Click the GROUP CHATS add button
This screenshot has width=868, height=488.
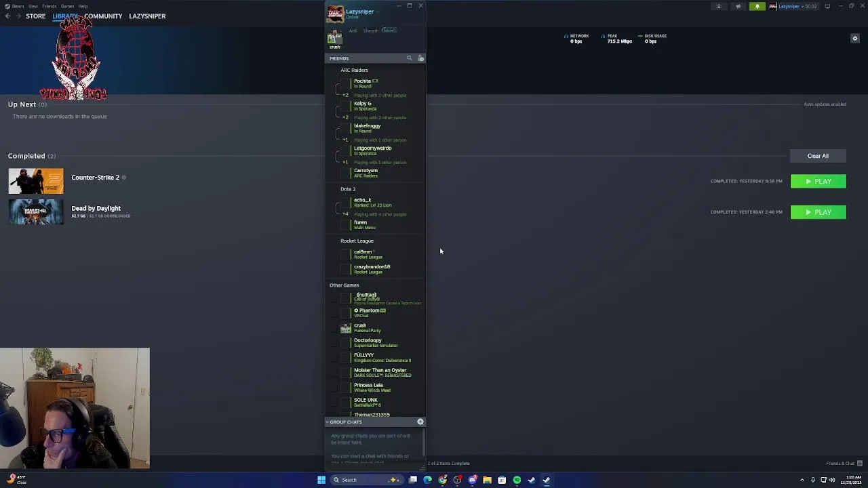pos(420,422)
